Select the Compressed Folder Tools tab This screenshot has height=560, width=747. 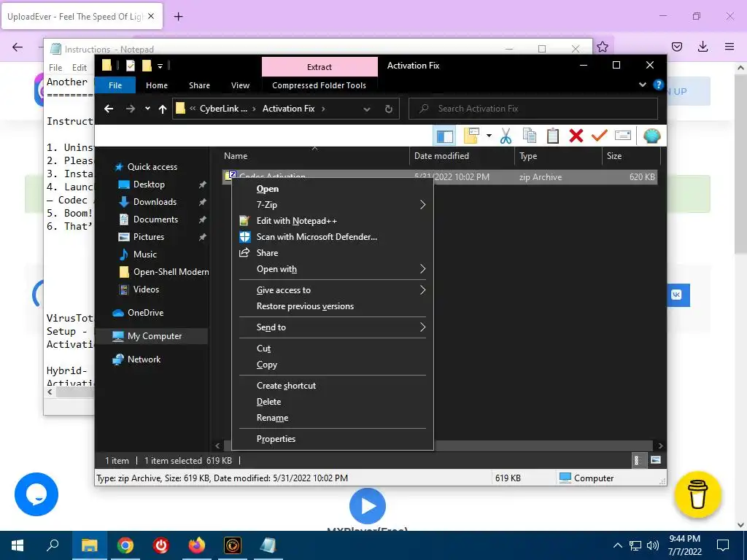point(320,85)
